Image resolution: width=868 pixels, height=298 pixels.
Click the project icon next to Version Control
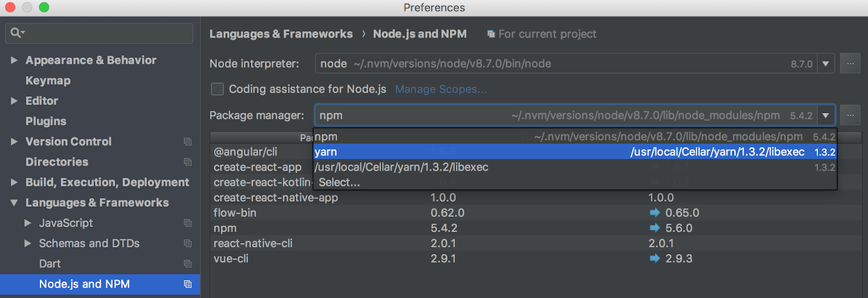coord(187,142)
